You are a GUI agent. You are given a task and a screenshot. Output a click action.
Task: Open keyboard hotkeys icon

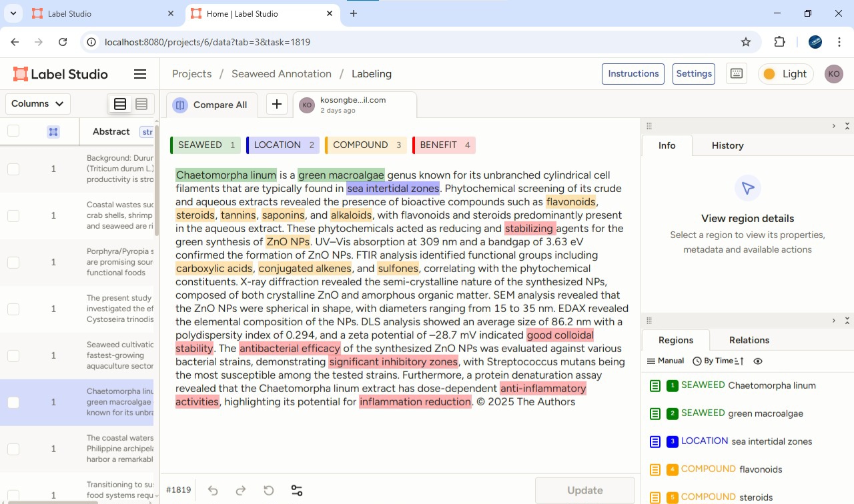pos(737,73)
